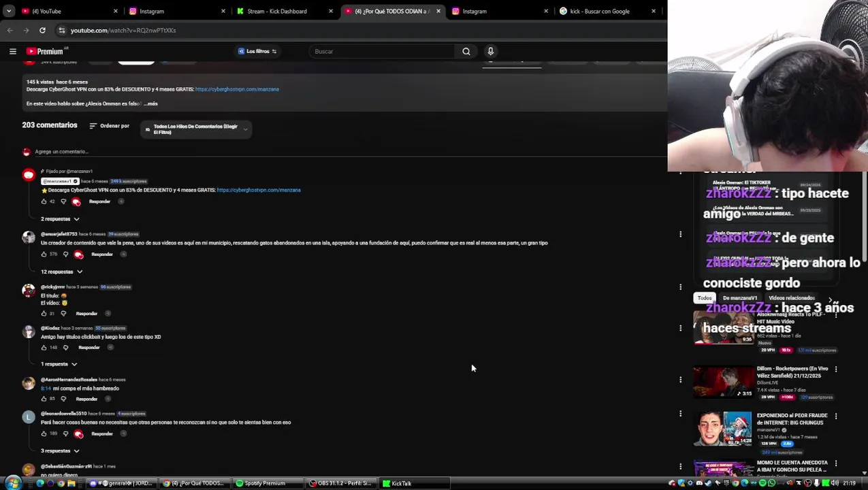The height and width of the screenshot is (490, 868).
Task: Reply to the AaronHernandezRosales comment
Action: pyautogui.click(x=86, y=399)
